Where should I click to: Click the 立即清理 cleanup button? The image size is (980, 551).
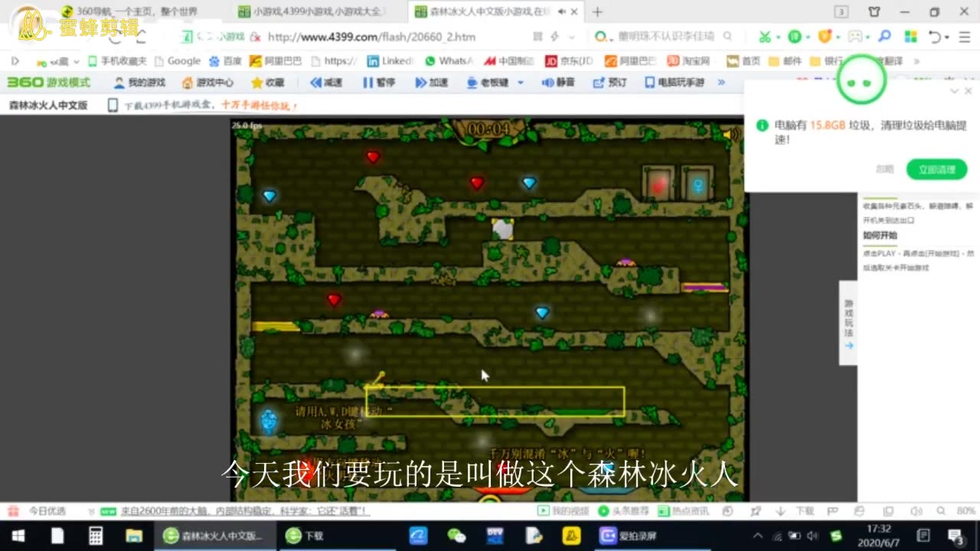[x=937, y=169]
